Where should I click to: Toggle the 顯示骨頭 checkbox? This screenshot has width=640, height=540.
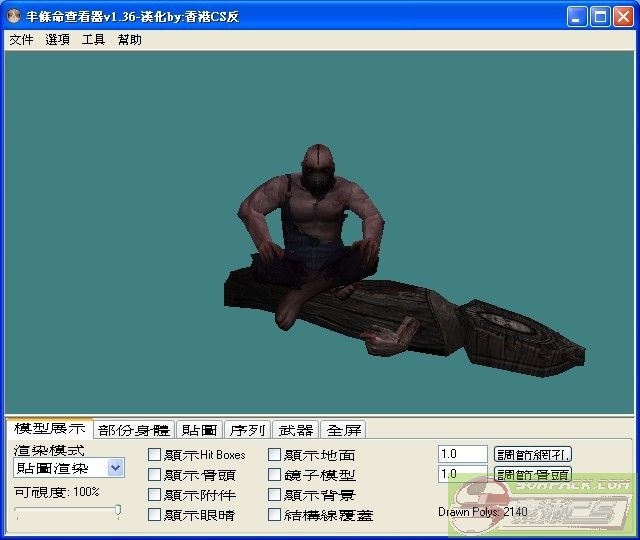click(155, 475)
